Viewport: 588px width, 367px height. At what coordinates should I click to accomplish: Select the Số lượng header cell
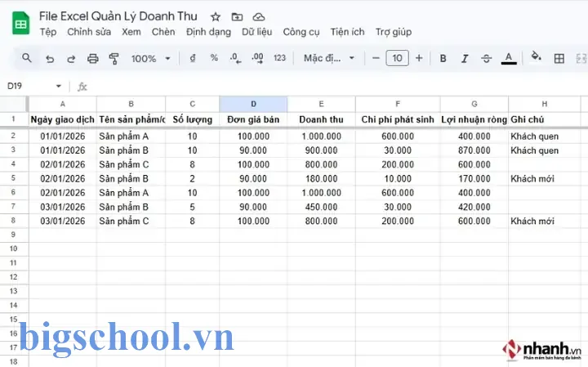click(193, 119)
